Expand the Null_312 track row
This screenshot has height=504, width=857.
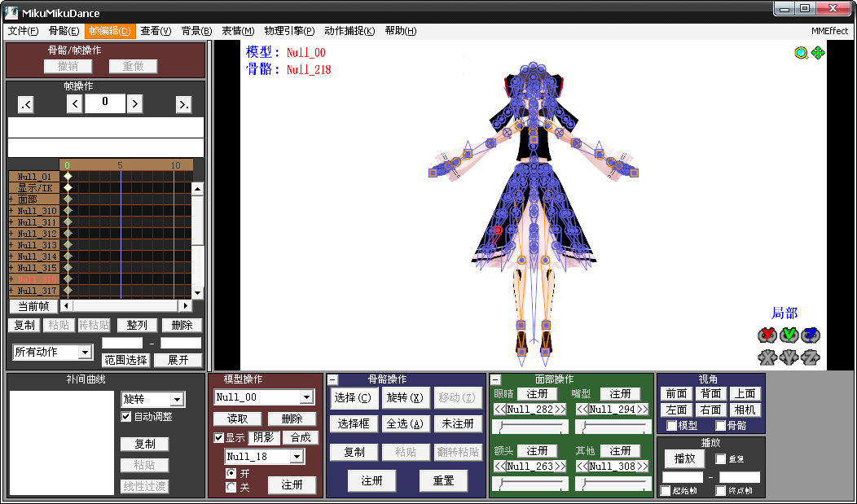pos(11,234)
